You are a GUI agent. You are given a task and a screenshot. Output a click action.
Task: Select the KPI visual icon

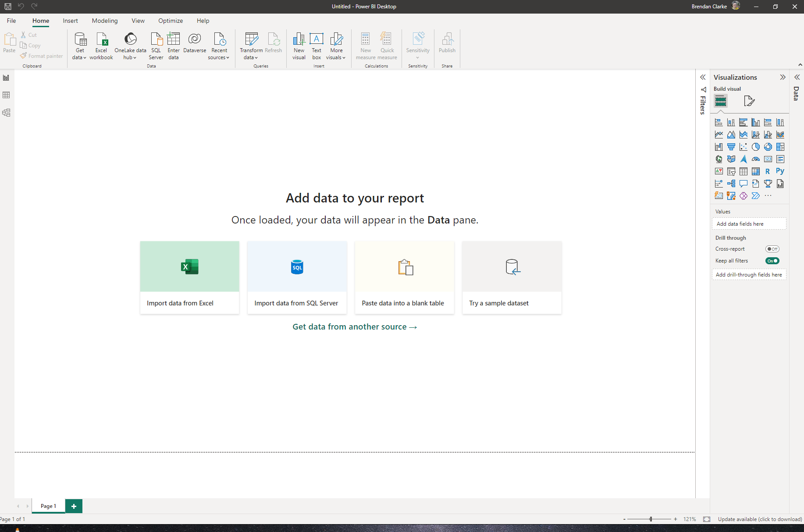pyautogui.click(x=719, y=171)
